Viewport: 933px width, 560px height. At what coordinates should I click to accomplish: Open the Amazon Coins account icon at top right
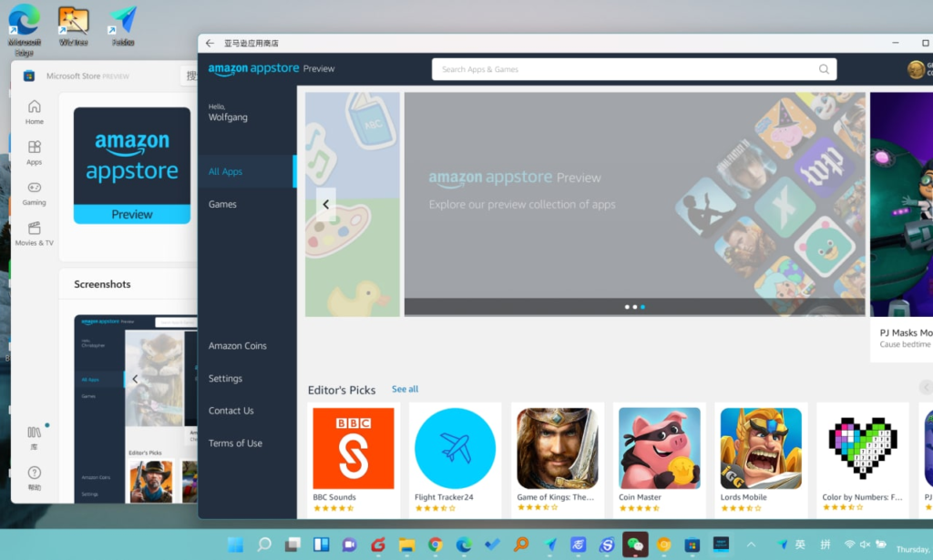tap(916, 69)
